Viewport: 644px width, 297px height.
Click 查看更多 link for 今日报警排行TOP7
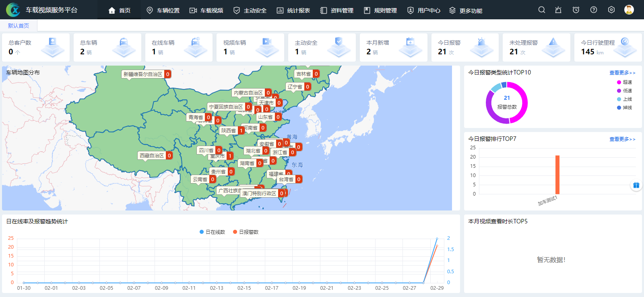pos(622,139)
